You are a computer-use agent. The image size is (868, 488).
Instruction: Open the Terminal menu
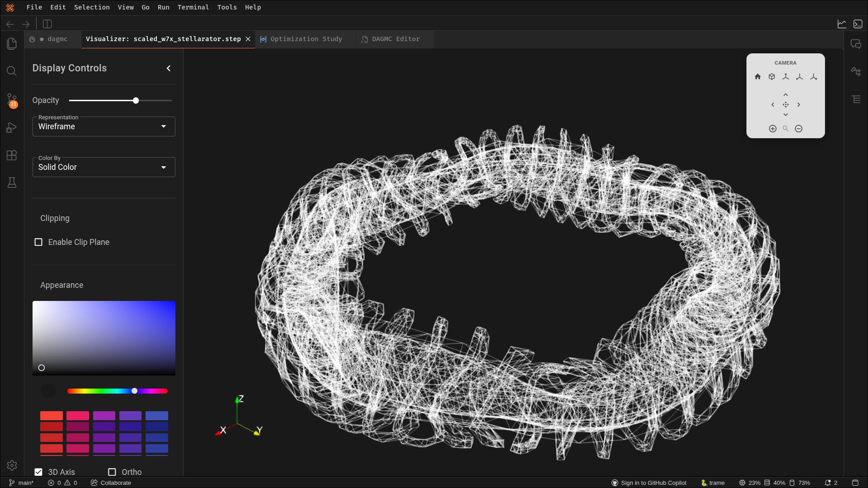coord(193,7)
